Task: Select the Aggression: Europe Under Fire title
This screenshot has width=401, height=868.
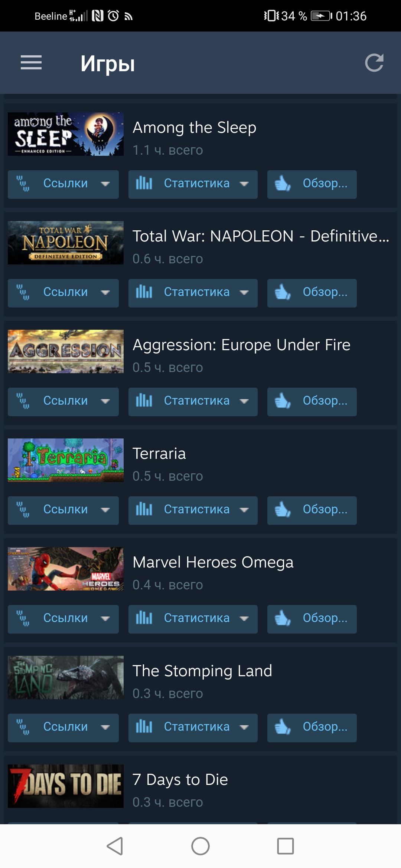Action: pyautogui.click(x=242, y=345)
